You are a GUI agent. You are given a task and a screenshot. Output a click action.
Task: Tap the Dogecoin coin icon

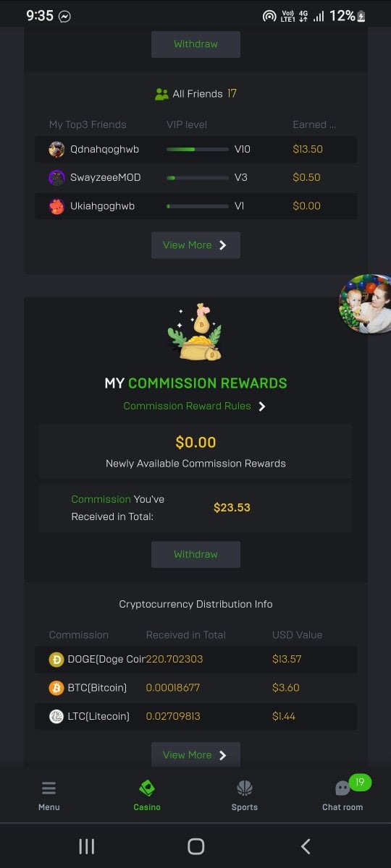56,659
